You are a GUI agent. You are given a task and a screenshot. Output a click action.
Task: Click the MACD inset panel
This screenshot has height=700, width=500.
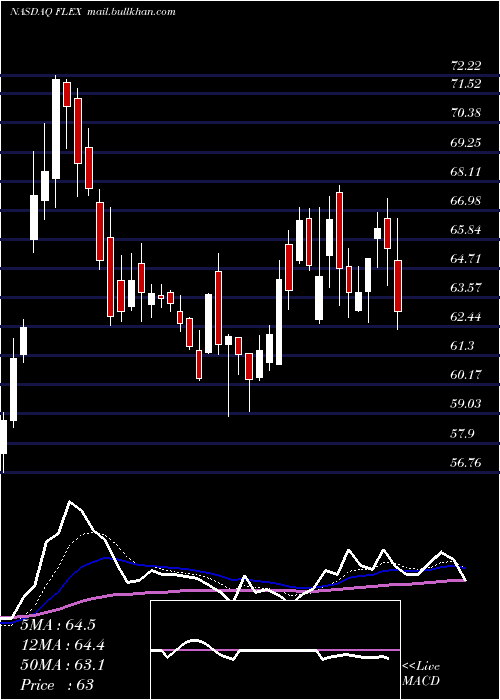pyautogui.click(x=275, y=650)
